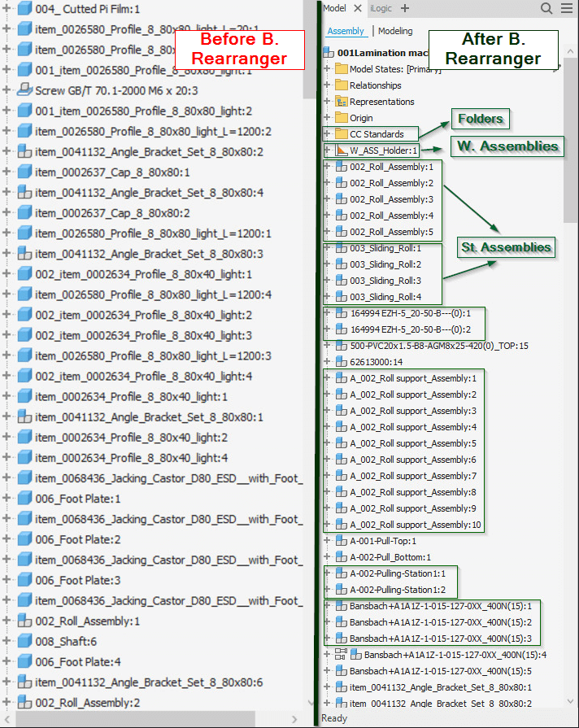The height and width of the screenshot is (728, 579).
Task: Click the Screw GB/T 70.1-2000 M6 part icon
Action: point(24,90)
